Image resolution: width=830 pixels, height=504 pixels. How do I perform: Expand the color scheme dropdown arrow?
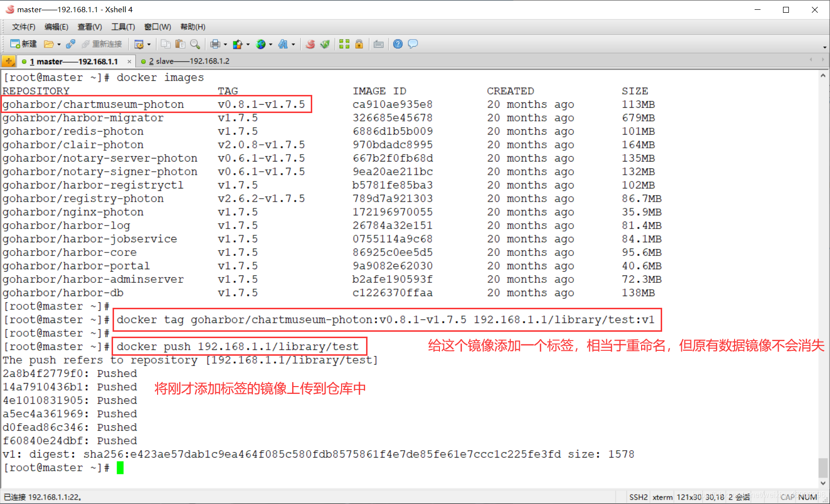pos(248,44)
